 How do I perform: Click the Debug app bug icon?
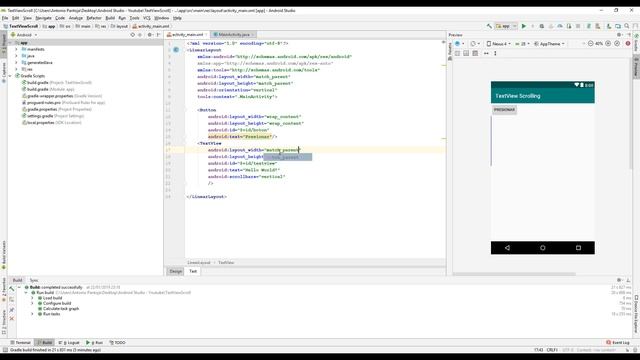(542, 26)
